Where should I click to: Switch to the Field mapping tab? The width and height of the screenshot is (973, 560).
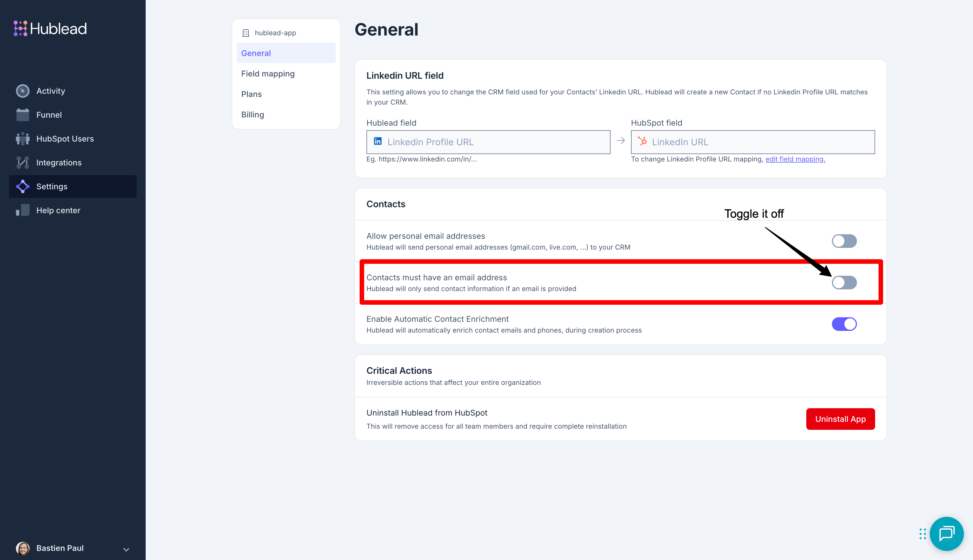click(268, 74)
